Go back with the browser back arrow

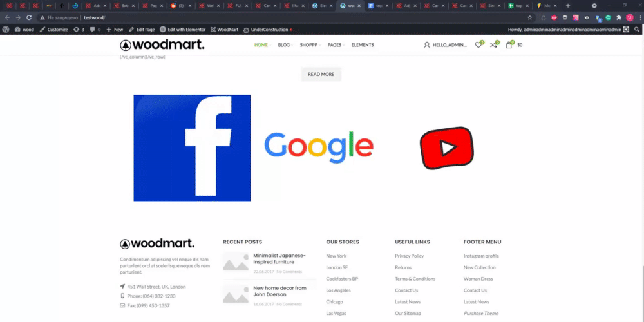(x=7, y=17)
